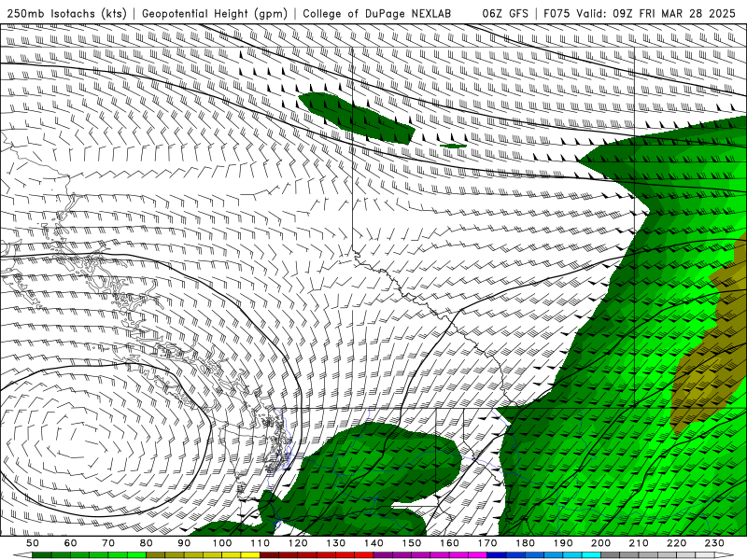
Task: Select the 140 label on the color bar
Action: [374, 543]
